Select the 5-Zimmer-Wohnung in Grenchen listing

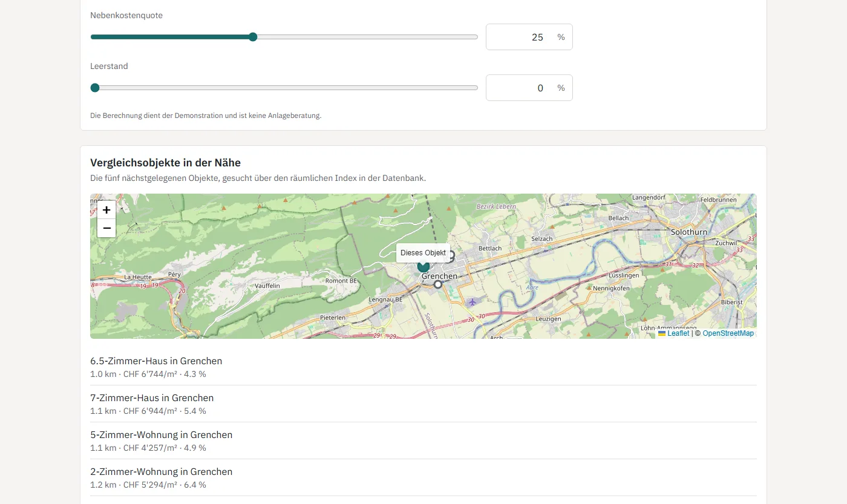point(423,440)
